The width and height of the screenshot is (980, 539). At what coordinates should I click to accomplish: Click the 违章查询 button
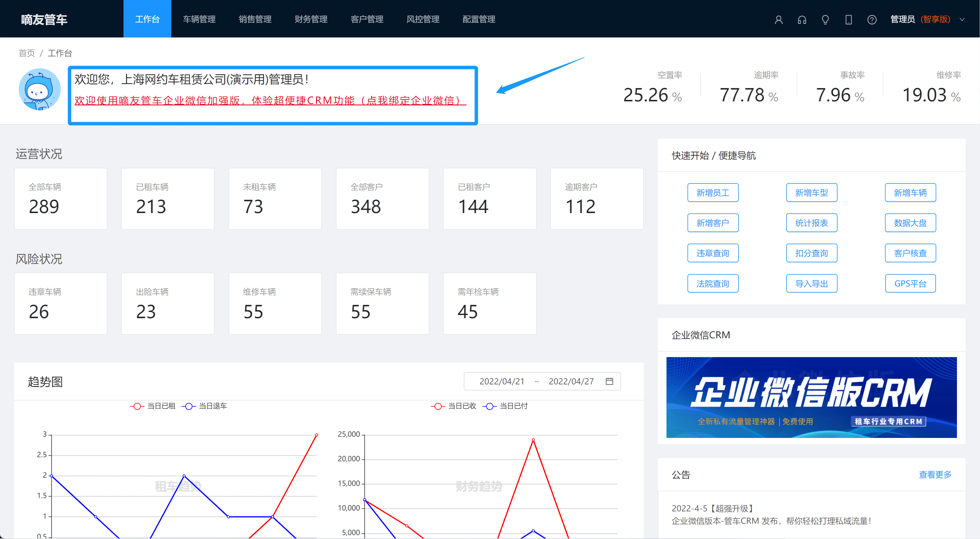(x=713, y=253)
